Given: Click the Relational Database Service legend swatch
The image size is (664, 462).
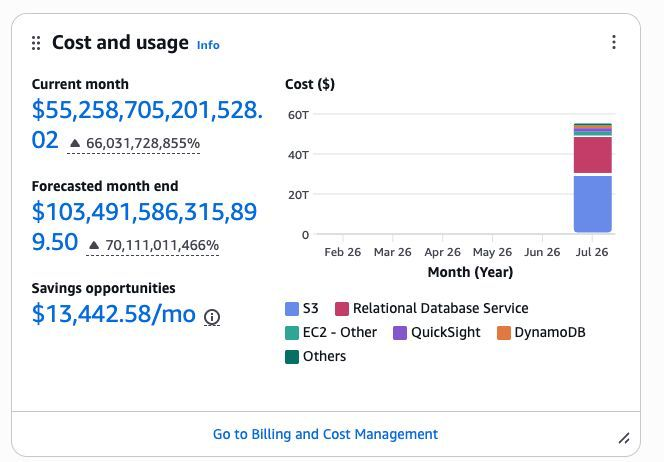Looking at the screenshot, I should (342, 309).
